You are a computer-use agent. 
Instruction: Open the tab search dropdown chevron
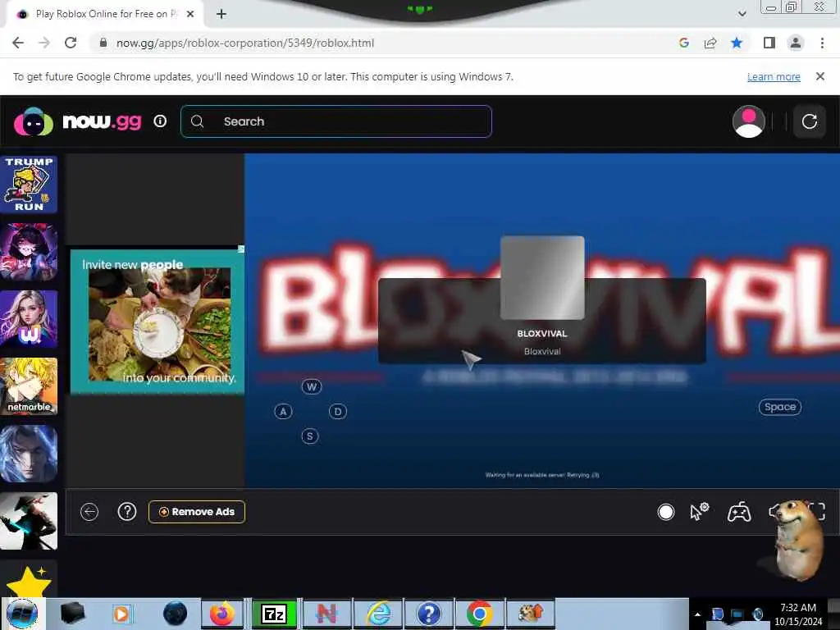pyautogui.click(x=742, y=14)
